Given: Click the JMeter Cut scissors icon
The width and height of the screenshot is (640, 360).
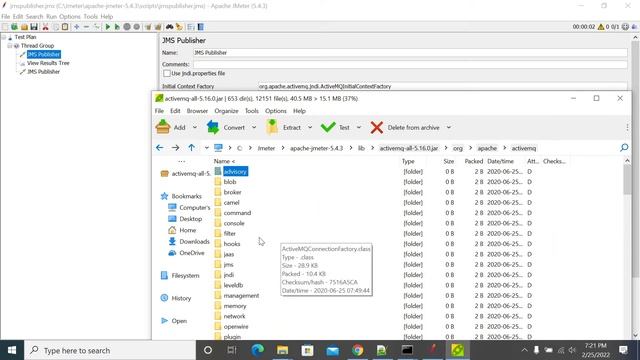Looking at the screenshot, I should click(x=45, y=27).
